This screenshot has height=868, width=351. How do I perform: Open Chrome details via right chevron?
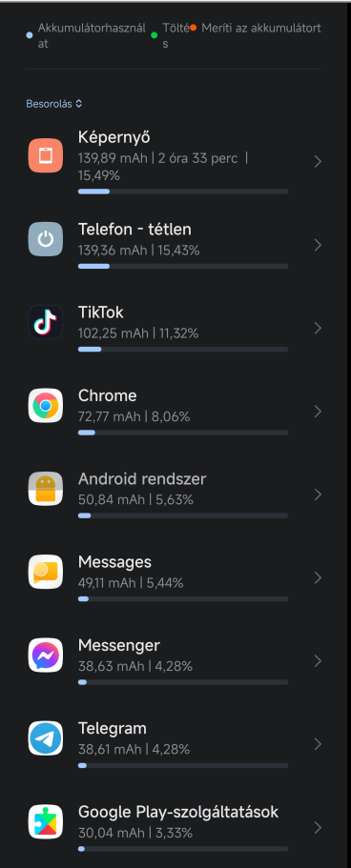click(318, 412)
